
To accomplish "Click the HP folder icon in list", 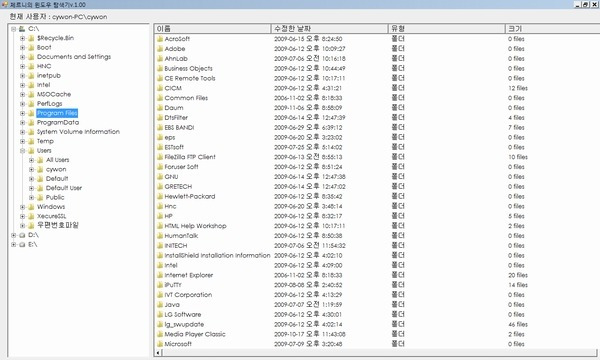I will click(160, 216).
